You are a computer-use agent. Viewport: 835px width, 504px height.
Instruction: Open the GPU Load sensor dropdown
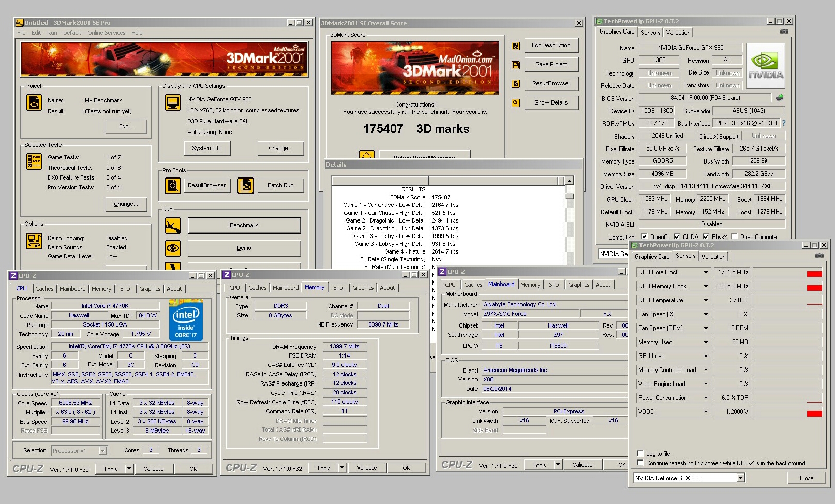click(x=706, y=356)
